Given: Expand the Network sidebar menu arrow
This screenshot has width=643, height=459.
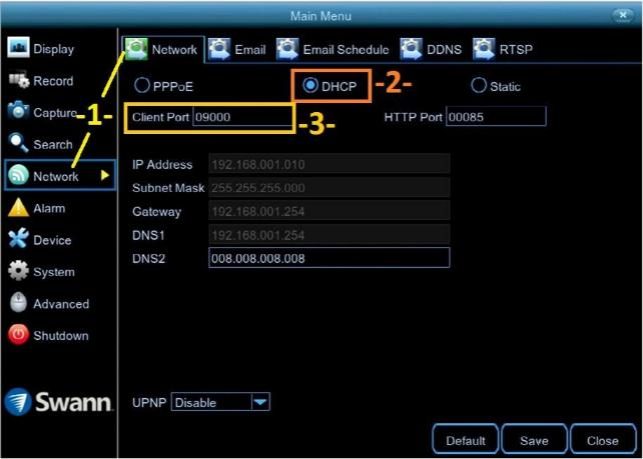Looking at the screenshot, I should coord(104,176).
